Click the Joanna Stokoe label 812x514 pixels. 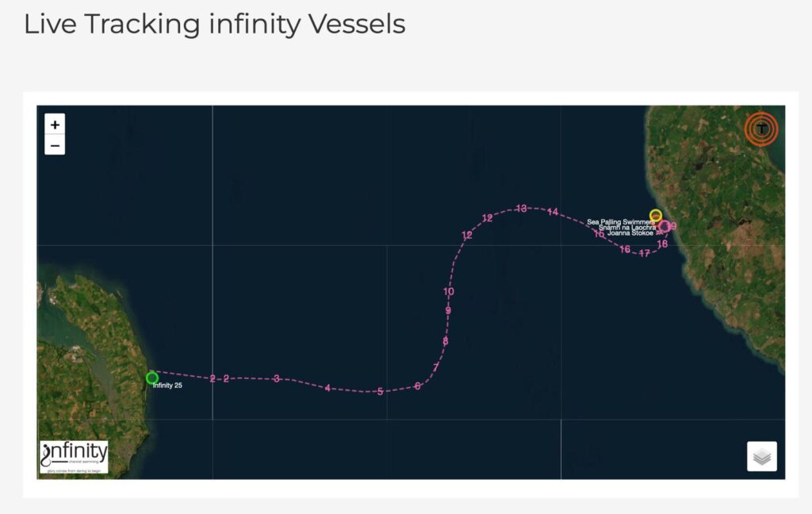click(x=630, y=233)
